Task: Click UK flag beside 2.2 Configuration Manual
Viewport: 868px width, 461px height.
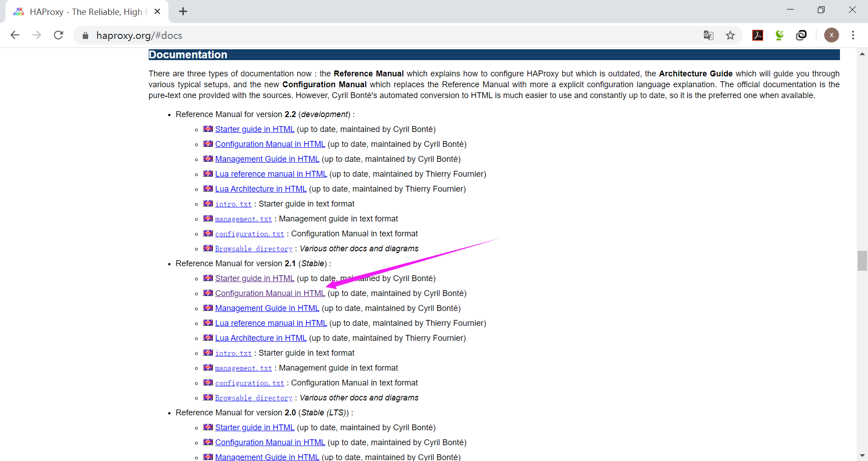Action: tap(208, 144)
